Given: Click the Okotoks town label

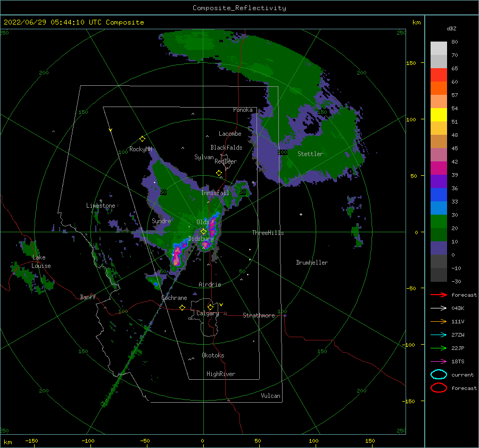Looking at the screenshot, I should pos(213,355).
